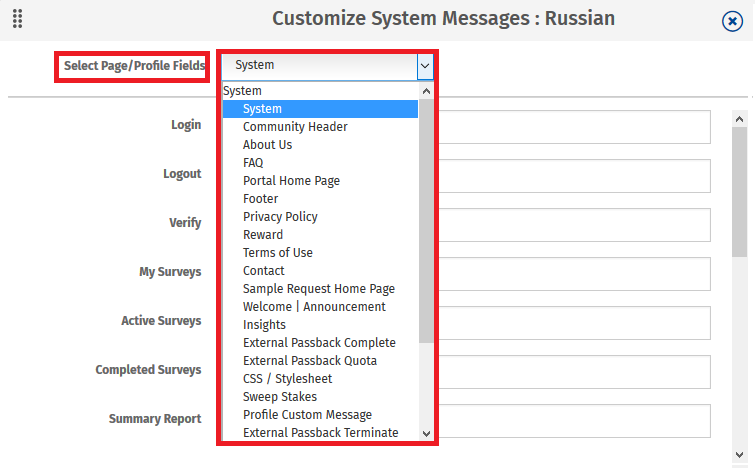755x468 pixels.
Task: Select Community Header from the list
Action: click(x=295, y=127)
